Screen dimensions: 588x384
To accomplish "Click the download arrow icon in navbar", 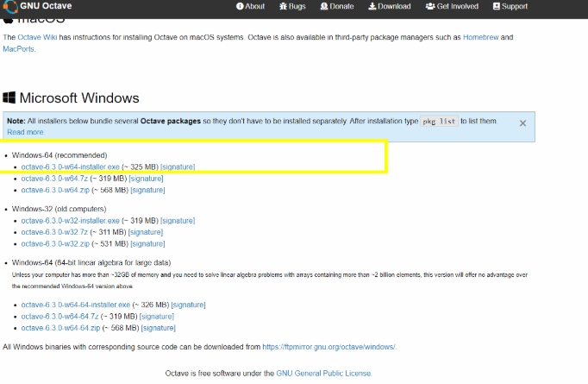I will pos(372,6).
